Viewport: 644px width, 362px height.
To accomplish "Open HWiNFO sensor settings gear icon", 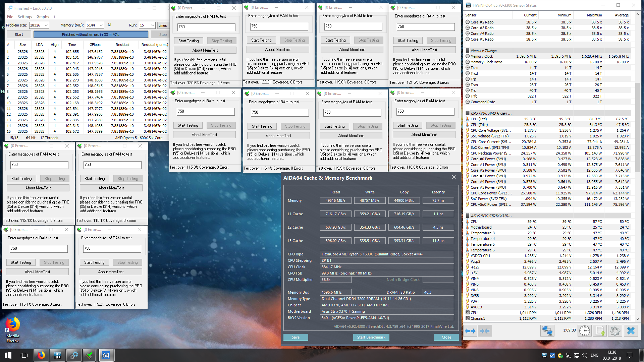I will (x=615, y=331).
